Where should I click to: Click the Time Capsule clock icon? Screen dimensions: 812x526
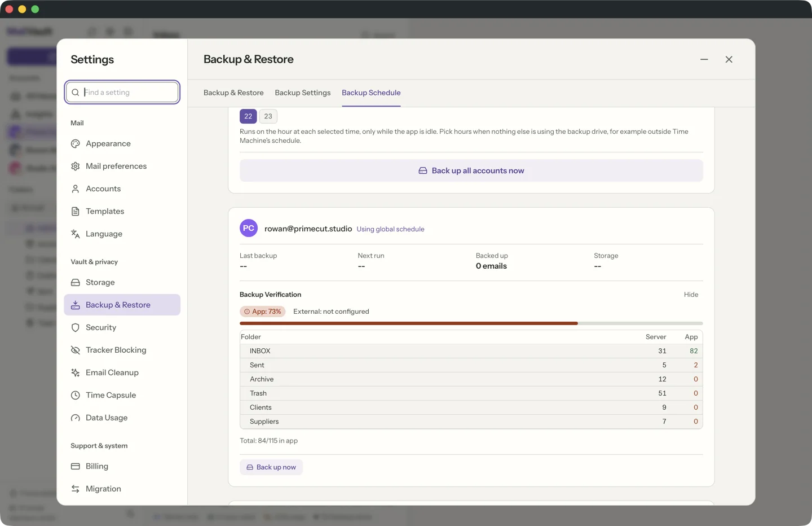pyautogui.click(x=76, y=396)
